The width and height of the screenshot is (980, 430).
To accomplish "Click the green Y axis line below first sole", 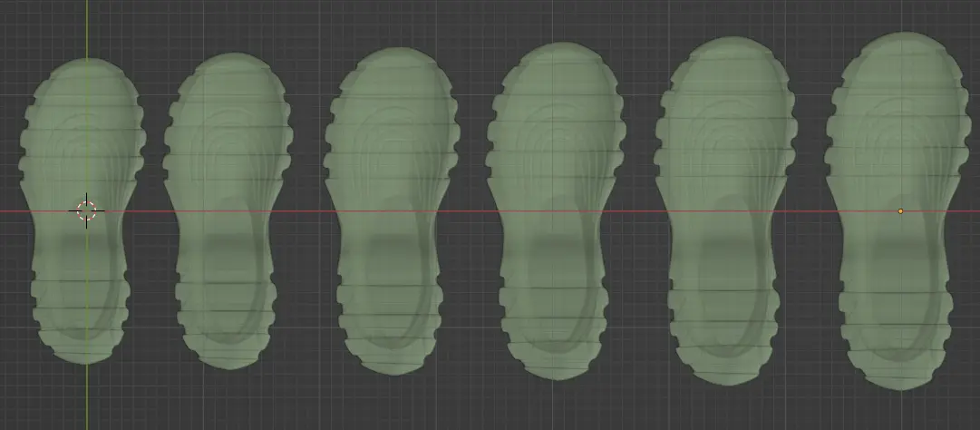I will point(87,396).
